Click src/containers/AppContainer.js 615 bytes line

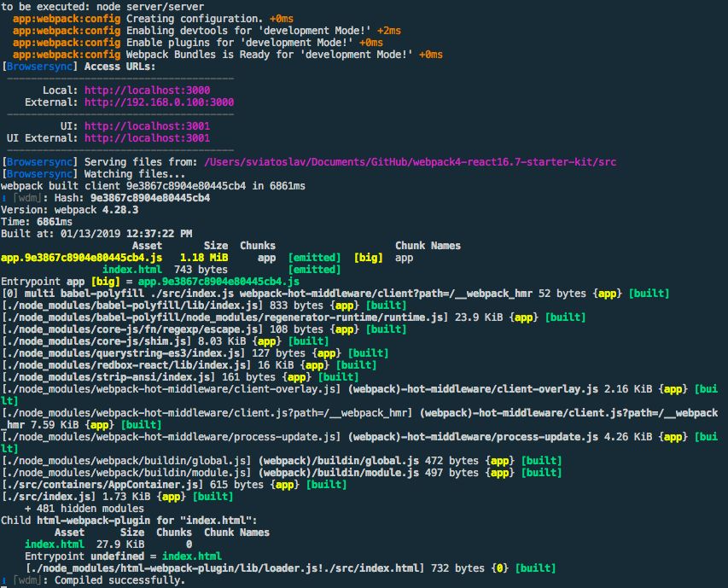pos(174,485)
